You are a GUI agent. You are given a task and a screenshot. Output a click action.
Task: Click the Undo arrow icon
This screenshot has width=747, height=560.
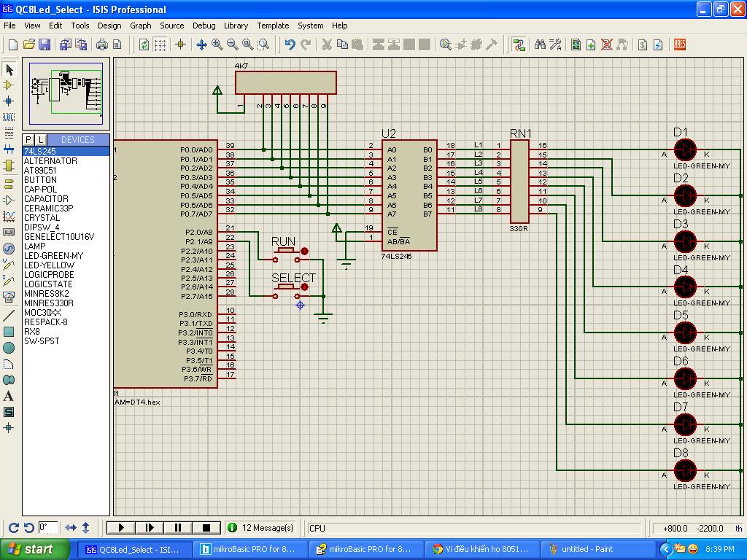click(x=290, y=44)
